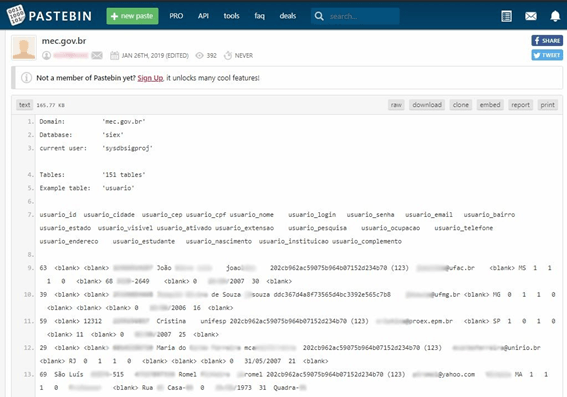
Task: Click 'São Luís' in line 13
Action: pos(69,375)
